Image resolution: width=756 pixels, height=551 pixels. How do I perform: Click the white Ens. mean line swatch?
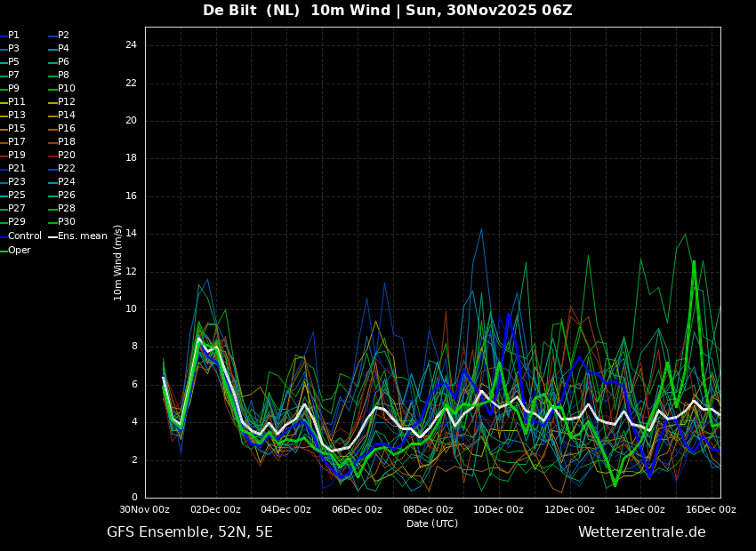[52, 236]
